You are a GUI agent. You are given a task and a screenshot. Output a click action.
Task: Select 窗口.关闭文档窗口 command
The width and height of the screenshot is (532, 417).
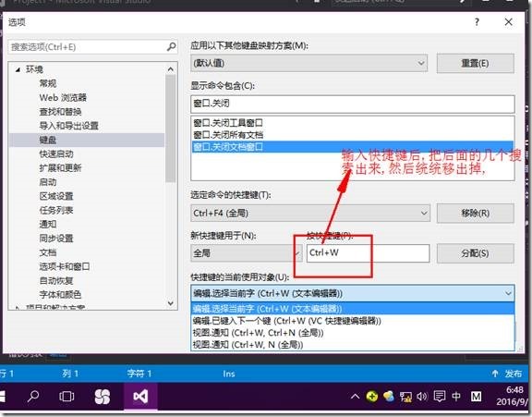[353, 147]
